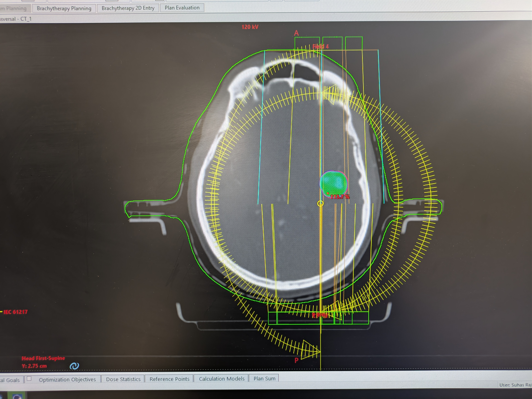Switch to the Brachytherapy Planning tab
Image resolution: width=532 pixels, height=399 pixels.
click(64, 8)
